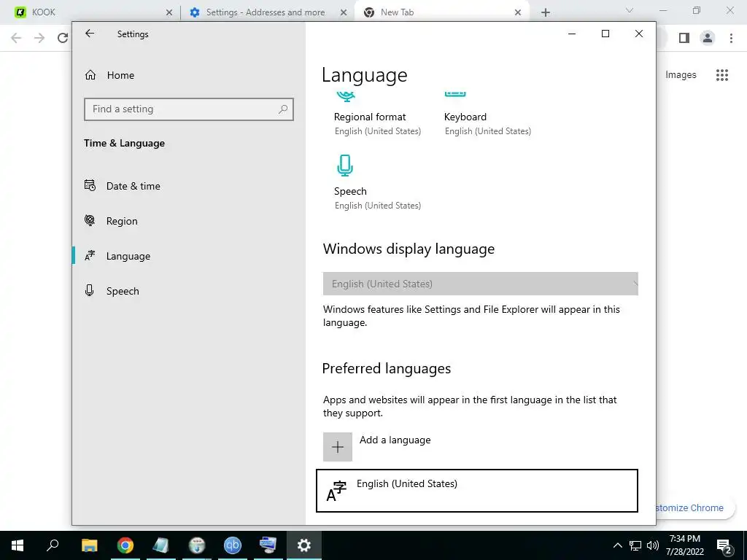Click Chrome back navigation arrow

click(x=16, y=38)
